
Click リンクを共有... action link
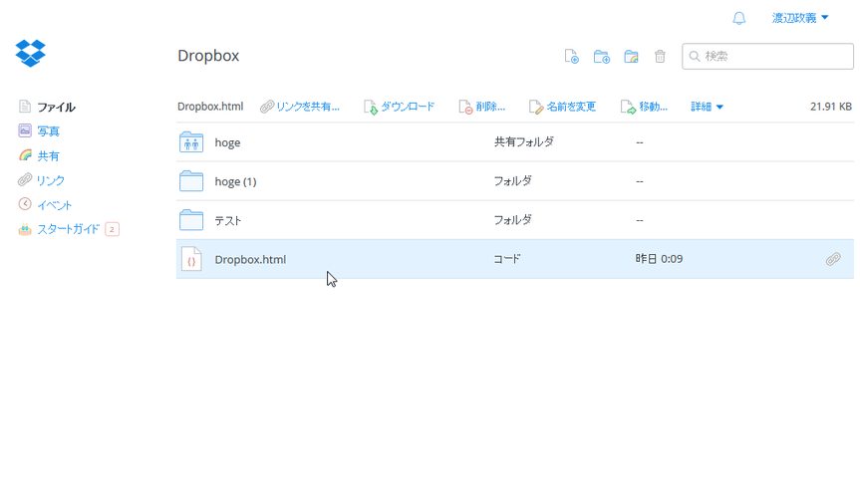[300, 107]
